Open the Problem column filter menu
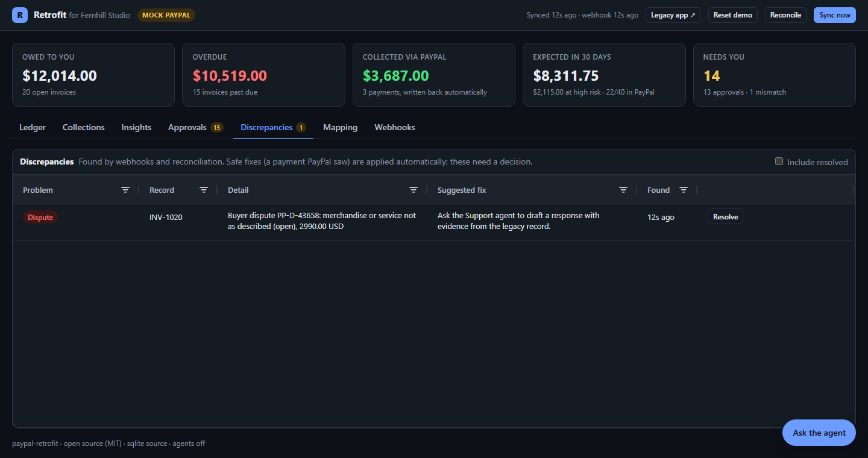868x458 pixels. click(x=125, y=190)
